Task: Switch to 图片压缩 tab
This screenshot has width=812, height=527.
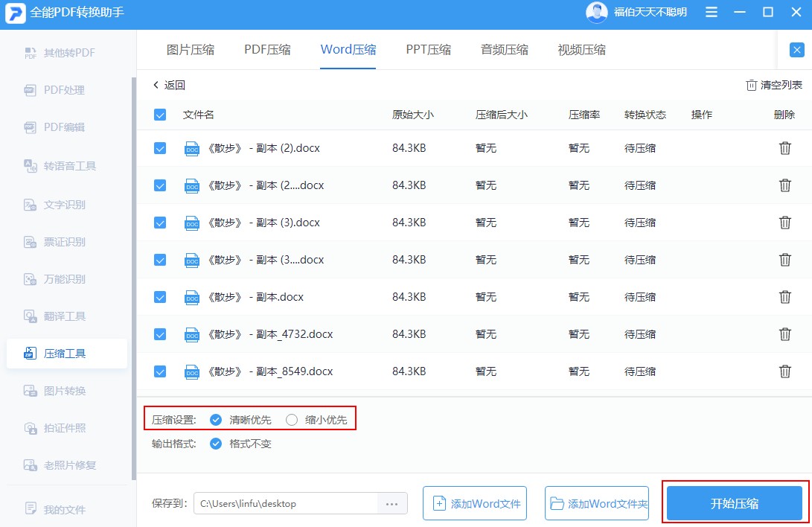Action: (191, 50)
